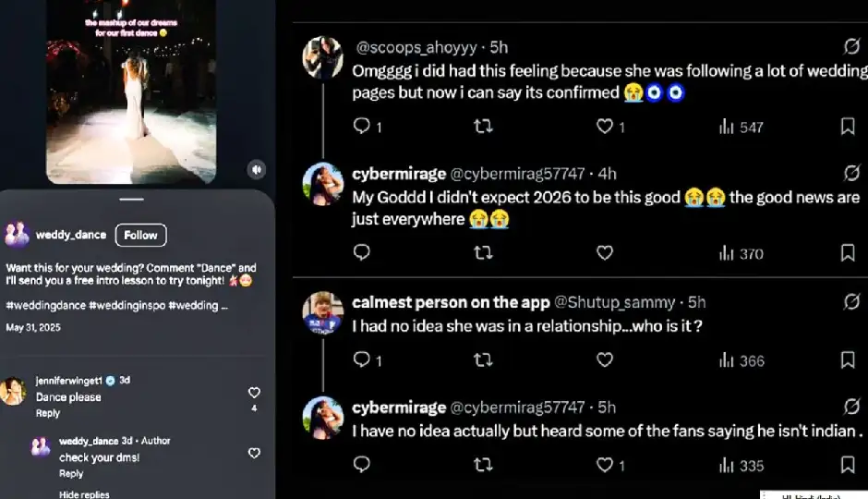Expand the truncated hashtag caption
868x499 pixels.
pyautogui.click(x=224, y=306)
